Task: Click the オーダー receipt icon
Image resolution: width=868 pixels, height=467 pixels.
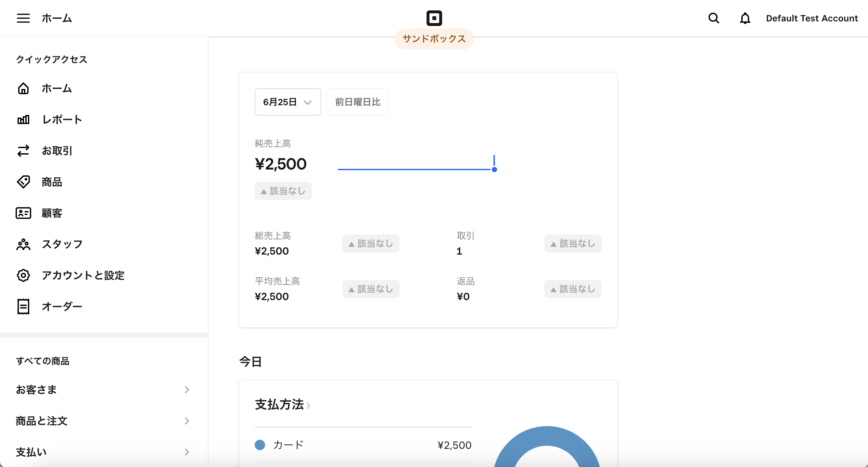Action: 23,307
